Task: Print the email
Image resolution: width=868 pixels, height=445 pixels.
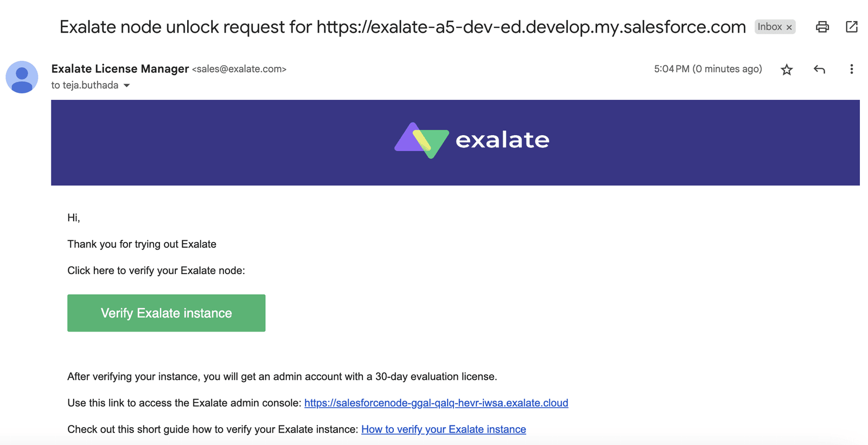Action: click(822, 27)
